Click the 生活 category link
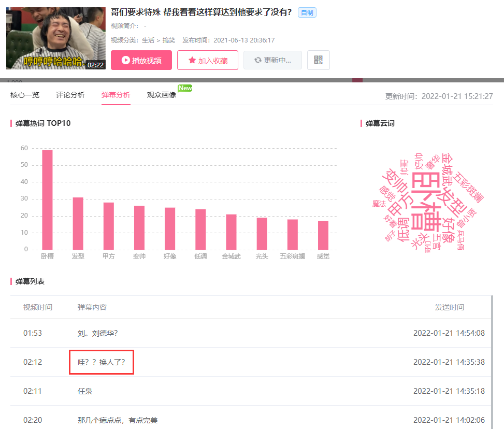The width and height of the screenshot is (504, 429). click(148, 40)
